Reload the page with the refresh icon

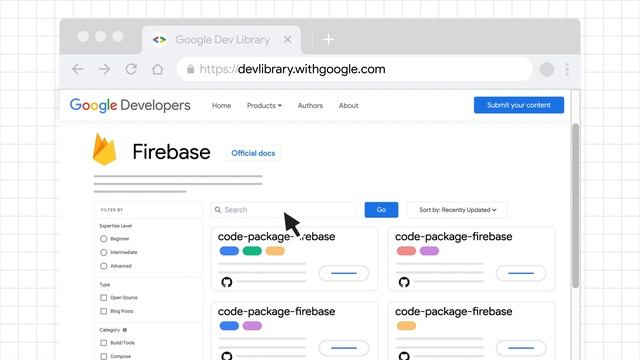(131, 69)
